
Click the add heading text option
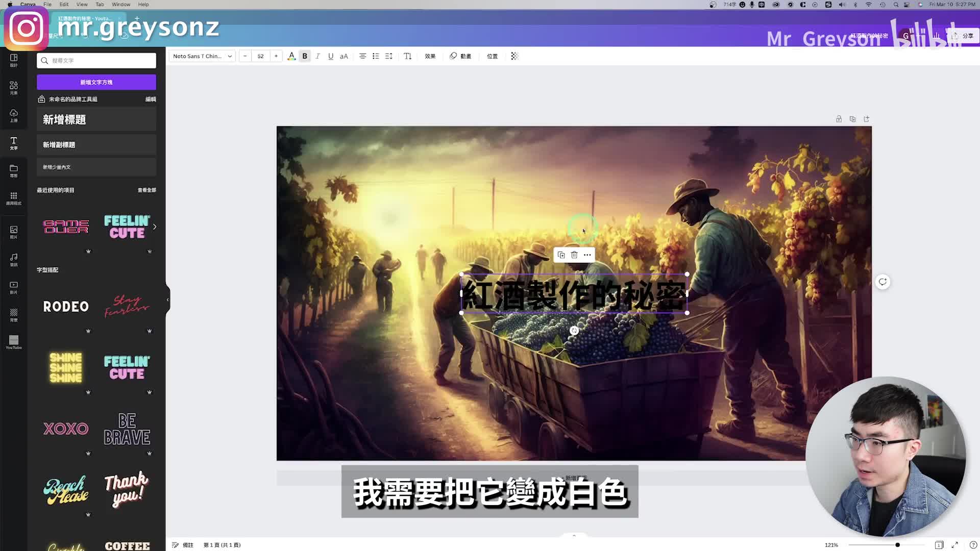96,119
